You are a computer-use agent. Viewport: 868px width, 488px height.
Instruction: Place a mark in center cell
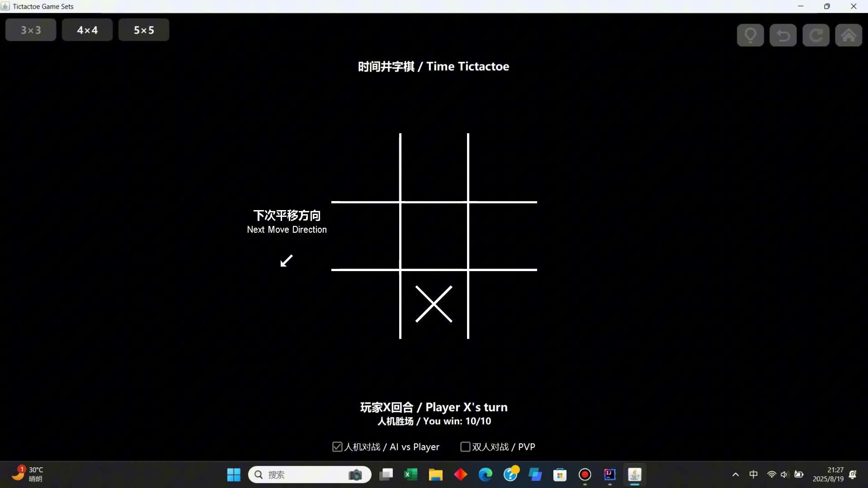pyautogui.click(x=434, y=236)
